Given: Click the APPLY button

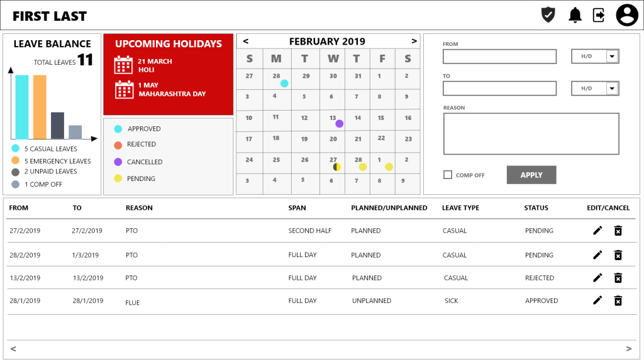Looking at the screenshot, I should click(531, 175).
